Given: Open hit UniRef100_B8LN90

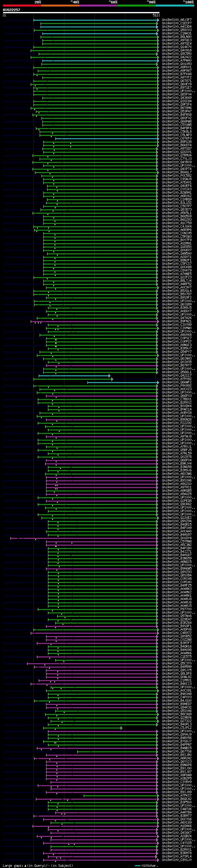Looking at the screenshot, I should click(x=177, y=37).
